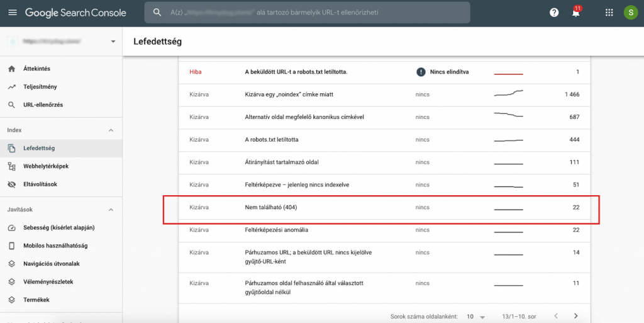
Task: Open the hamburger main menu
Action: point(13,13)
